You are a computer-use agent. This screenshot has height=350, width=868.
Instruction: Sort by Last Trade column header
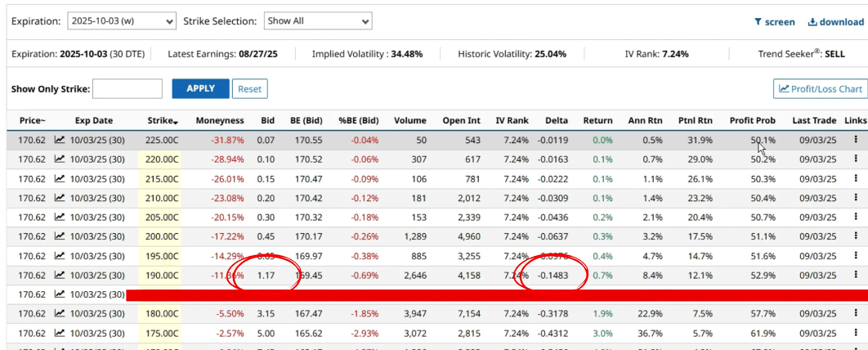pyautogui.click(x=814, y=120)
